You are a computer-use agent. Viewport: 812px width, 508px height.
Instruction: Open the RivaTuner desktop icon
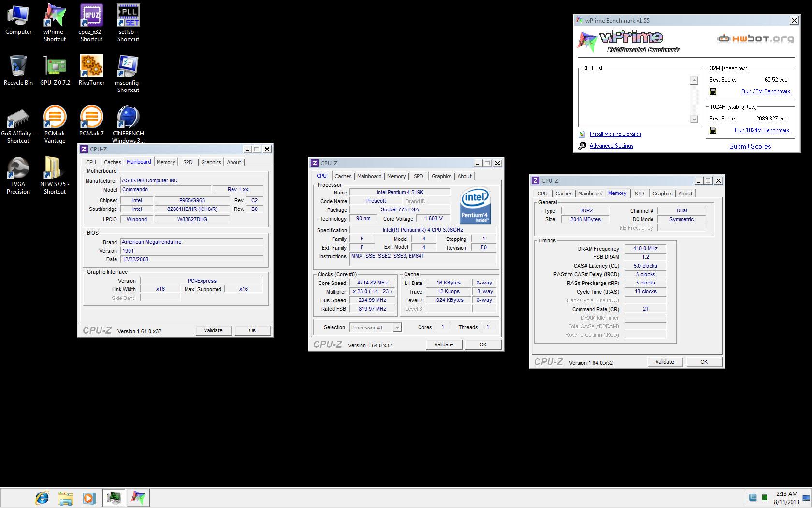pos(91,71)
